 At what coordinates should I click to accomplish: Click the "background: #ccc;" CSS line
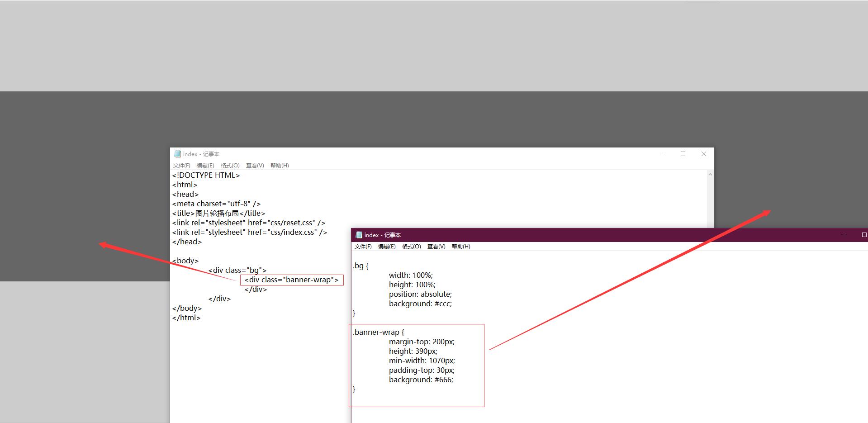click(420, 304)
